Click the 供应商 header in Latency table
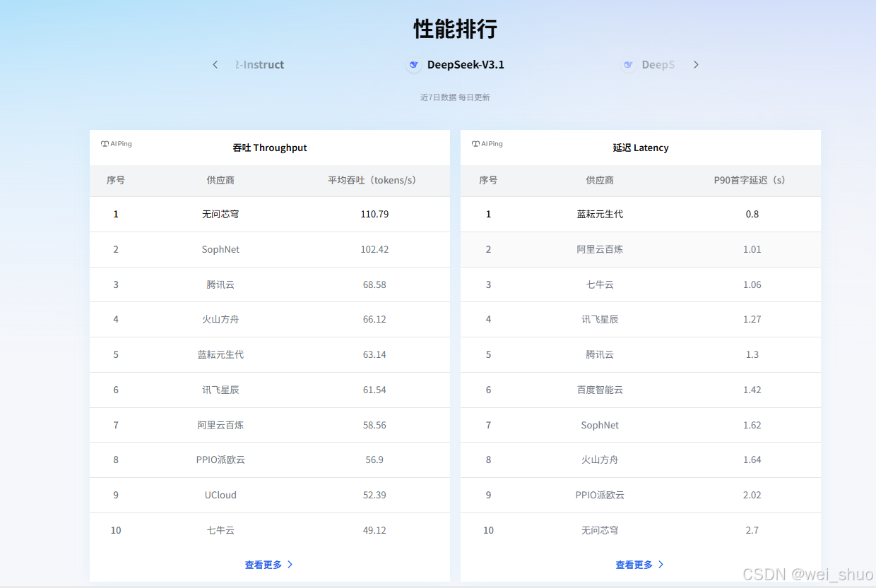Screen dimensions: 876x588 [600, 180]
